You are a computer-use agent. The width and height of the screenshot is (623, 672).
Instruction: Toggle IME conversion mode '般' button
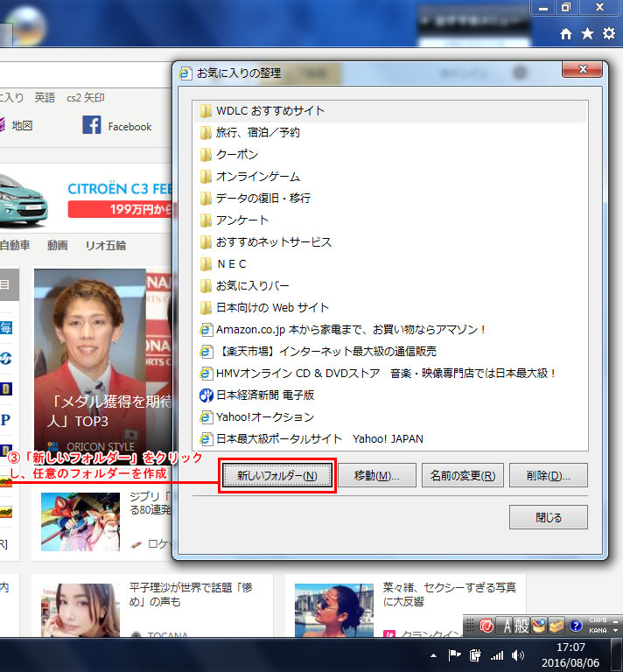(523, 626)
